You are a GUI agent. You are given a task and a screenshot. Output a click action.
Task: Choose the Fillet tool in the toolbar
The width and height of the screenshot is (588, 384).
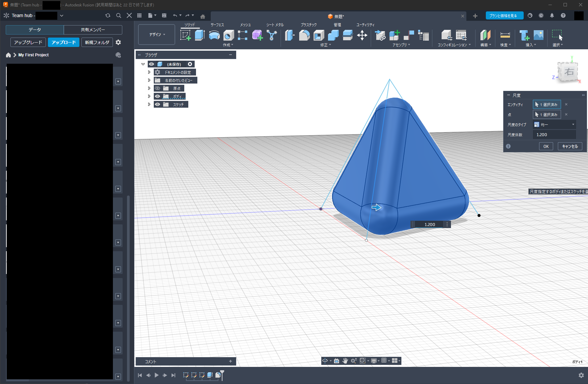tap(304, 35)
